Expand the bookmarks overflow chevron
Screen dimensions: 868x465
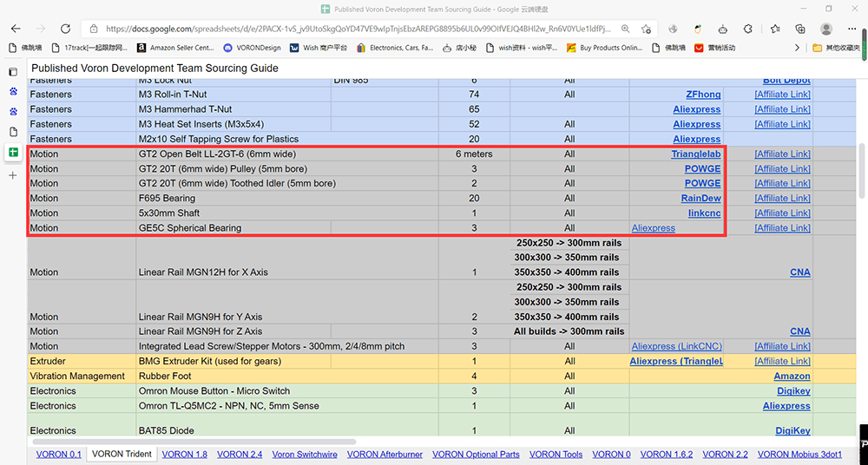(797, 48)
